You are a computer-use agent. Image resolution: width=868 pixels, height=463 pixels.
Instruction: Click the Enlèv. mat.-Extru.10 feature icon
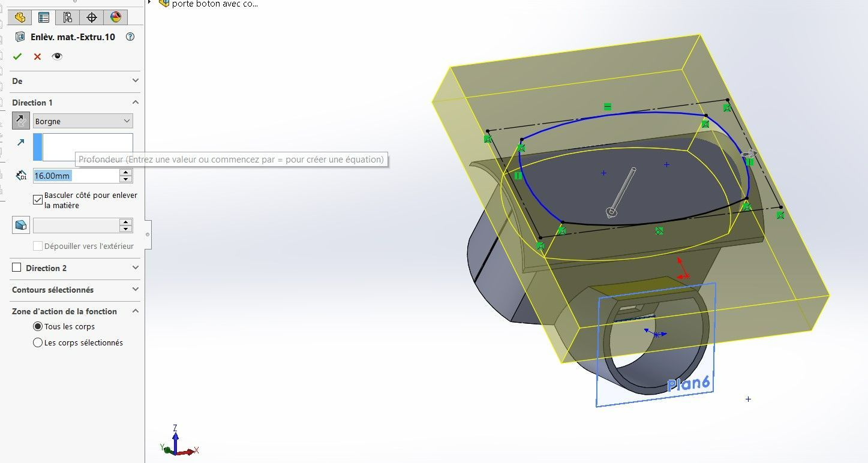point(20,37)
